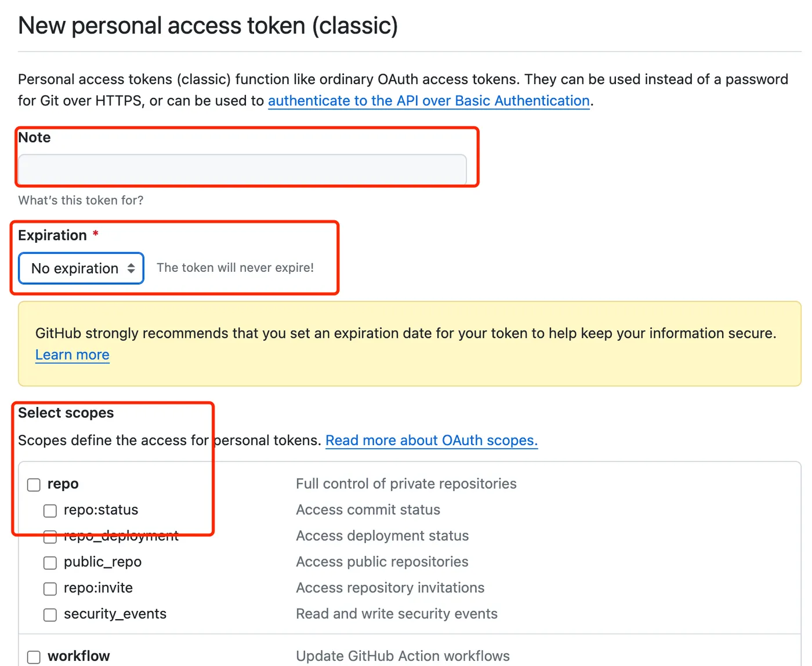Toggle the repo:invite checkbox
The image size is (812, 666).
tap(50, 589)
